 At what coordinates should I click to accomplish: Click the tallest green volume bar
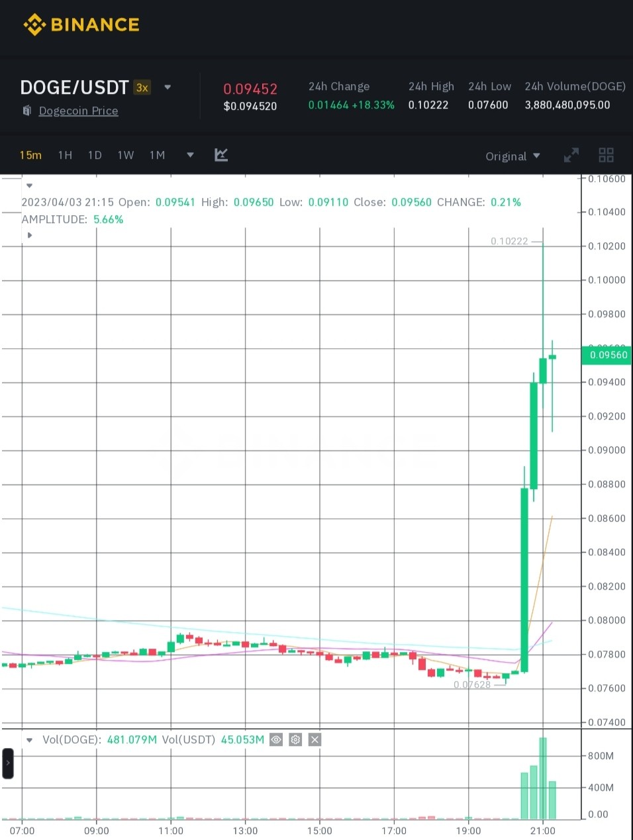point(543,778)
